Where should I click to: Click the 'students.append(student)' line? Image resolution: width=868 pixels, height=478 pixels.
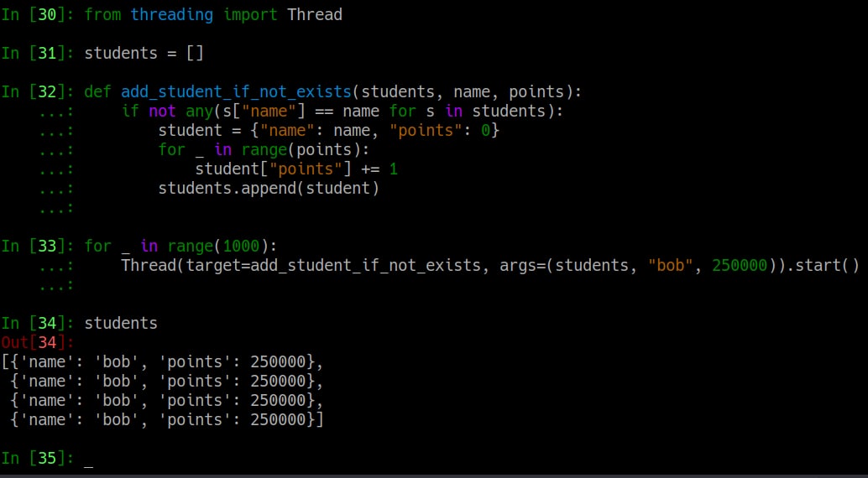coord(269,189)
